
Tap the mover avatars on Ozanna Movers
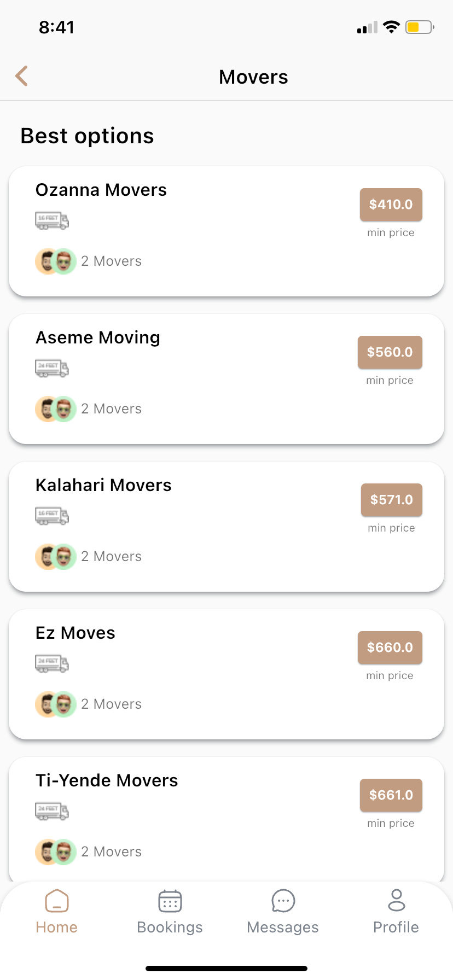pyautogui.click(x=55, y=261)
